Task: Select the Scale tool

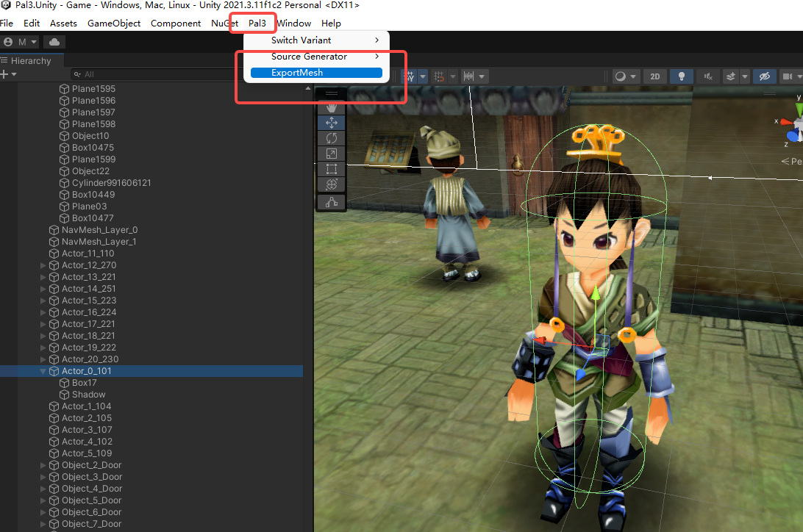Action: (x=331, y=152)
